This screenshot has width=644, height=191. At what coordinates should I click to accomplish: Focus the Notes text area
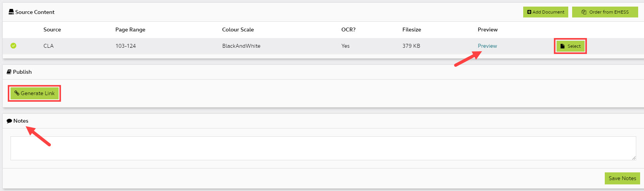pyautogui.click(x=322, y=148)
